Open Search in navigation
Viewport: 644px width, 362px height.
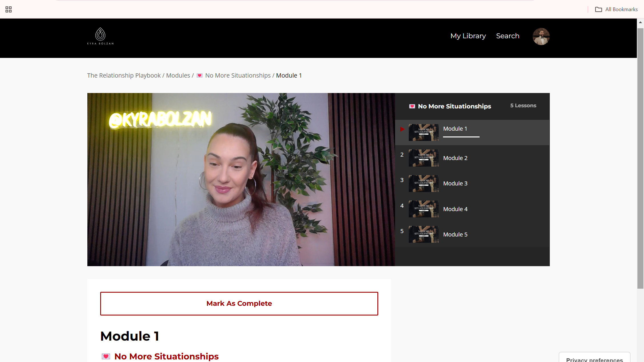508,36
